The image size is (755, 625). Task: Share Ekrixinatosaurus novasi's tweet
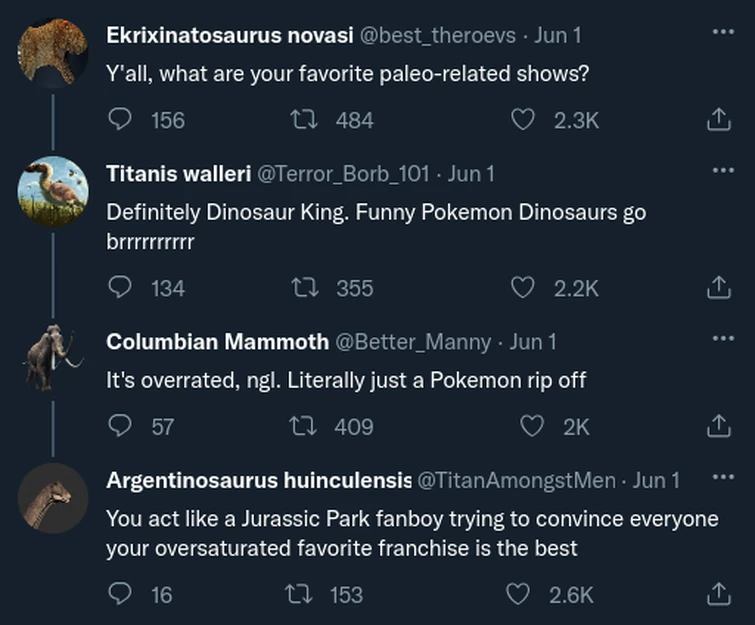point(716,120)
